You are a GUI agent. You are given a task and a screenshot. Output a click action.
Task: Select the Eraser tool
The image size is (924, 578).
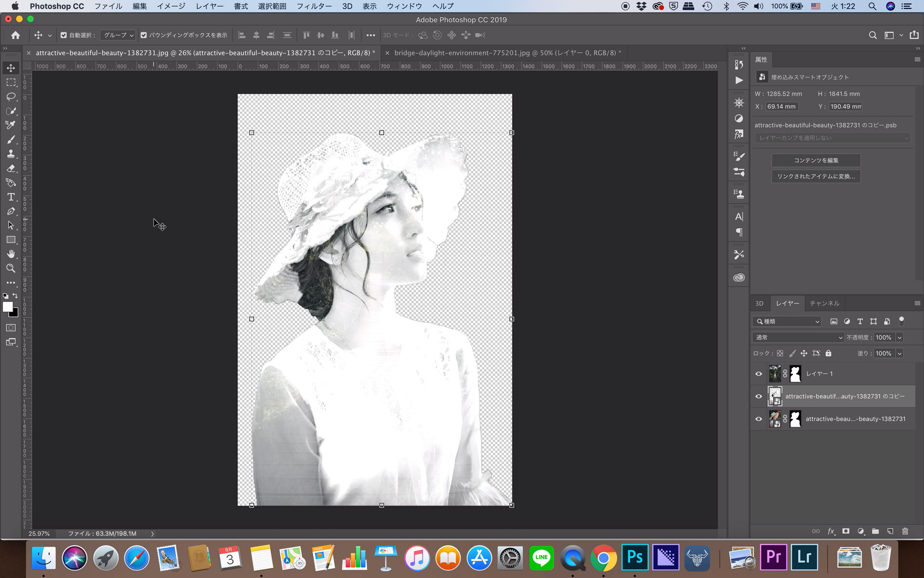pos(11,169)
